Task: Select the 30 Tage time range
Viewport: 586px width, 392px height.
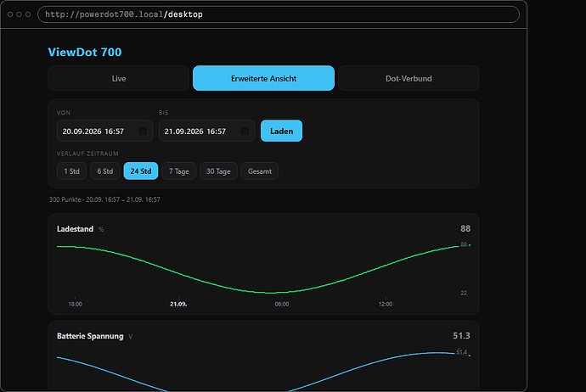Action: [x=218, y=171]
